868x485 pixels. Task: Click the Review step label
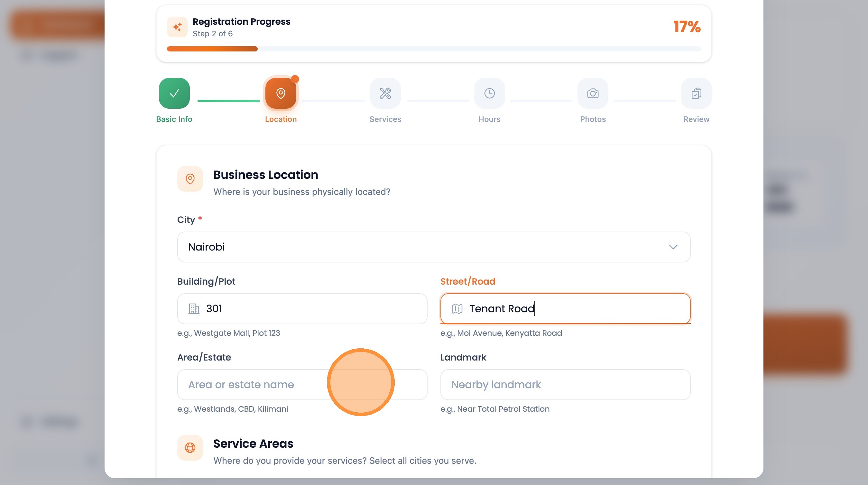pyautogui.click(x=696, y=119)
